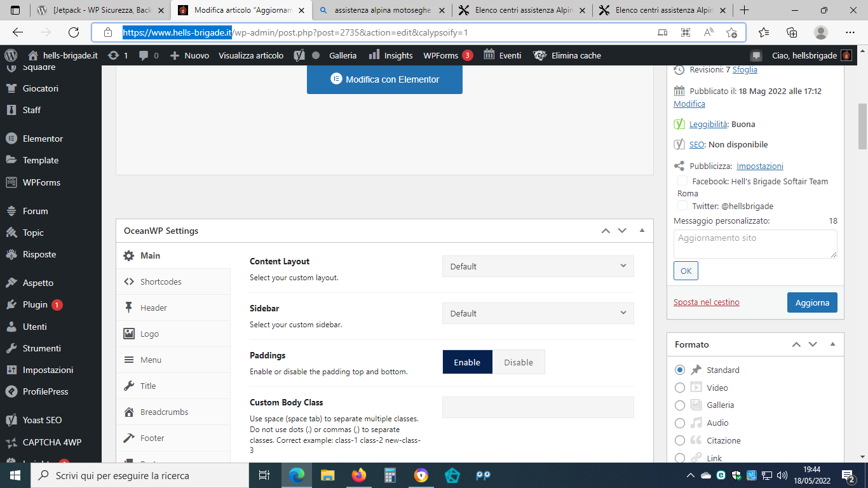Open Eventi in the admin bar

[x=503, y=55]
